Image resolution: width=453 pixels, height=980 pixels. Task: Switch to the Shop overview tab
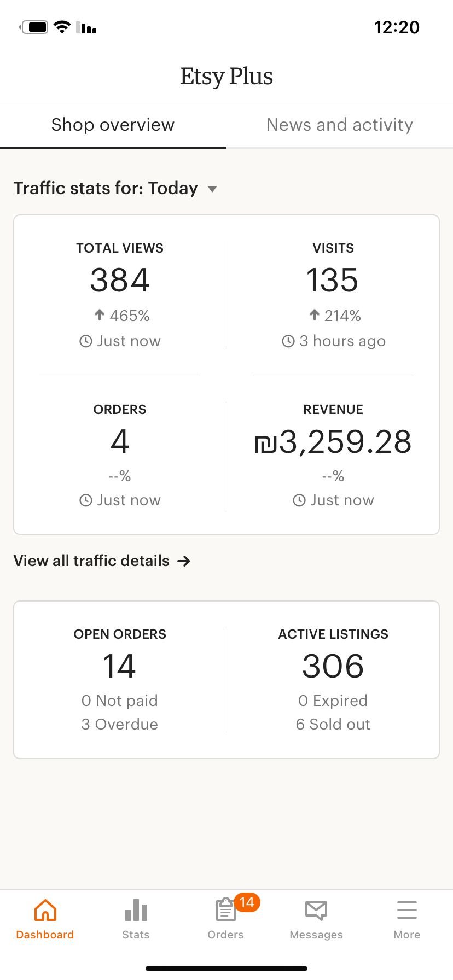[113, 125]
